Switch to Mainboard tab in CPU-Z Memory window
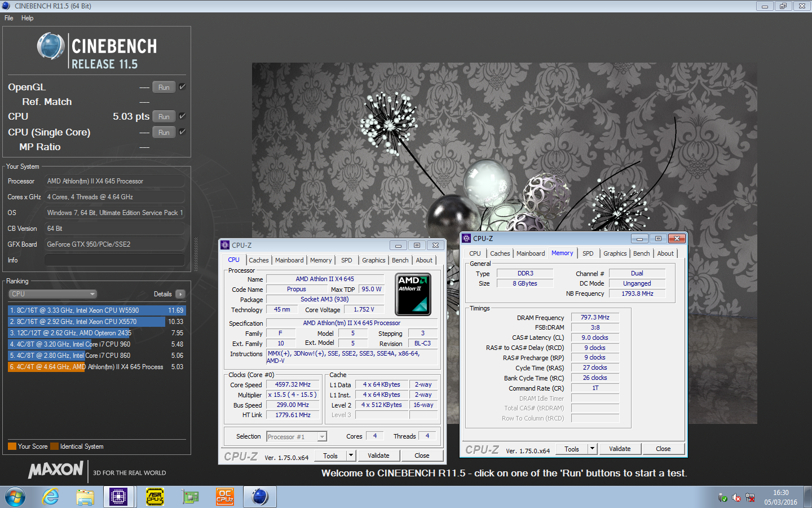Viewport: 812px width, 508px height. tap(531, 253)
